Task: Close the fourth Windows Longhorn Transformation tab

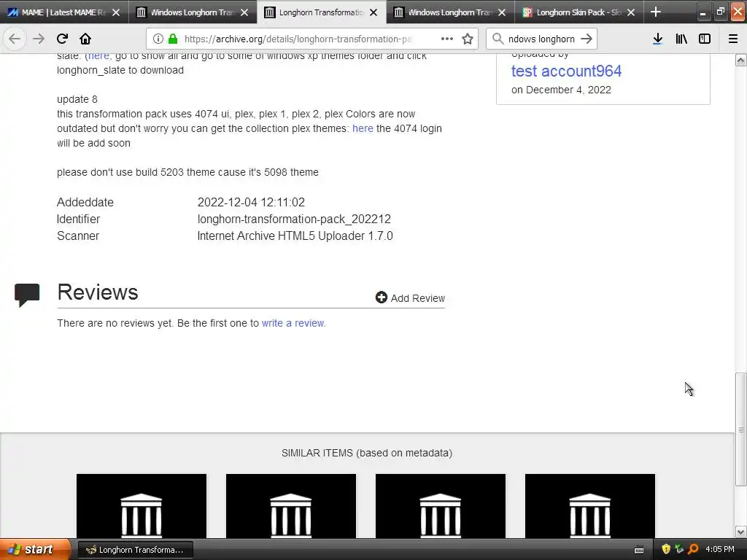Action: 502,12
